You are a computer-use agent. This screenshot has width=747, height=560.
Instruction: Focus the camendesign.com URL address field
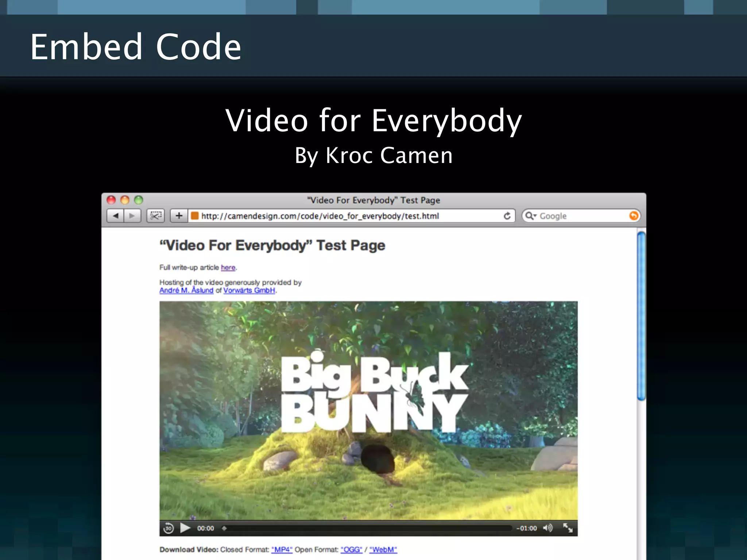coord(352,216)
